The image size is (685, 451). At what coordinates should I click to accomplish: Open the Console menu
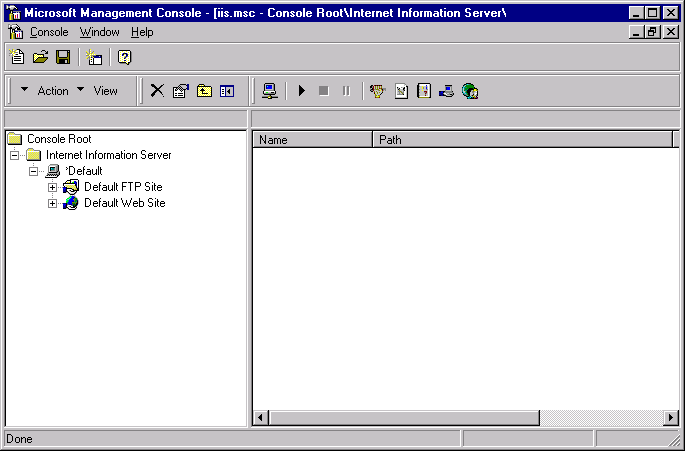pos(49,32)
